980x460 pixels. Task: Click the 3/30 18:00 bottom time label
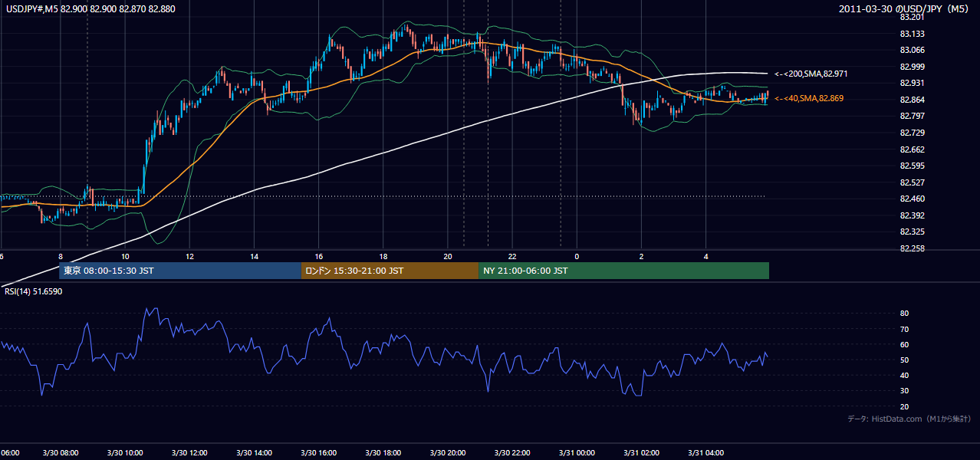(383, 452)
